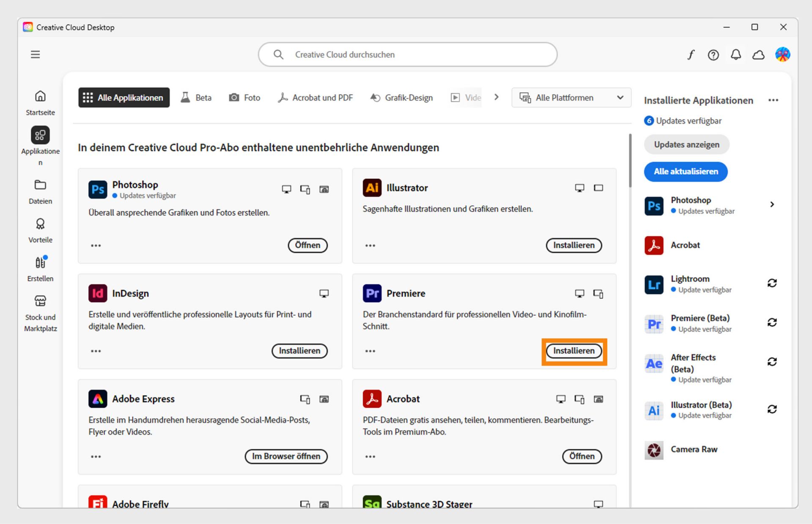Open Acrobat card more options menu
Image resolution: width=812 pixels, height=524 pixels.
370,457
